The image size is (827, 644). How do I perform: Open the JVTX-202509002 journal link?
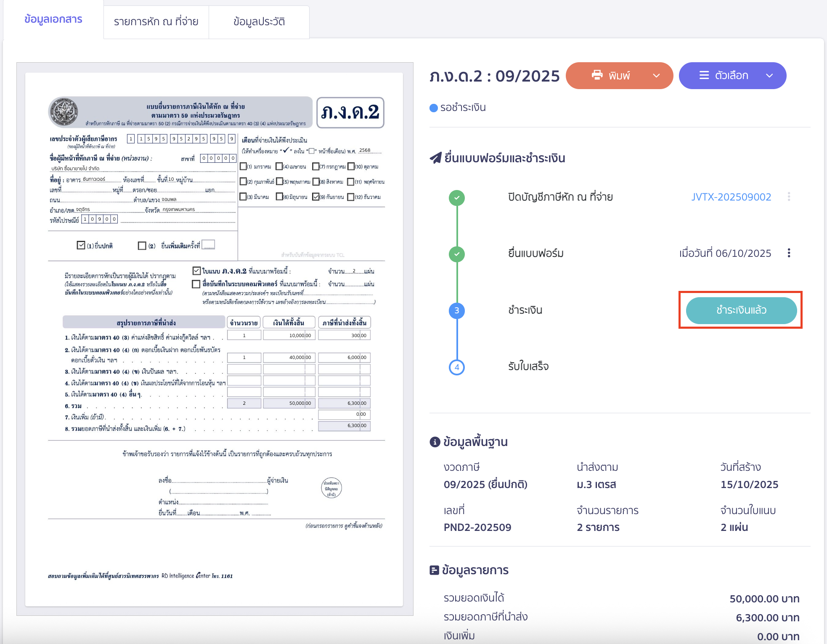731,197
